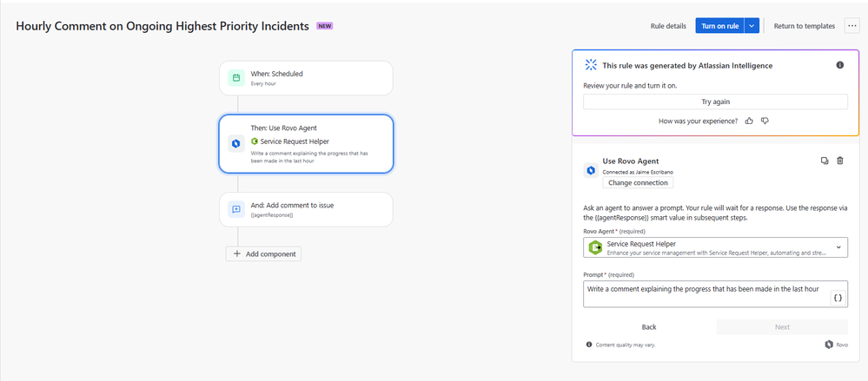The width and height of the screenshot is (868, 381).
Task: Turn on the rule
Action: click(719, 26)
